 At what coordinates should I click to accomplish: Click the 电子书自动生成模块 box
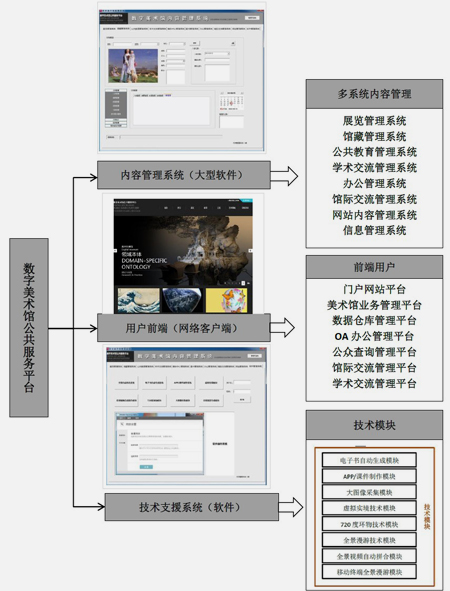[369, 460]
